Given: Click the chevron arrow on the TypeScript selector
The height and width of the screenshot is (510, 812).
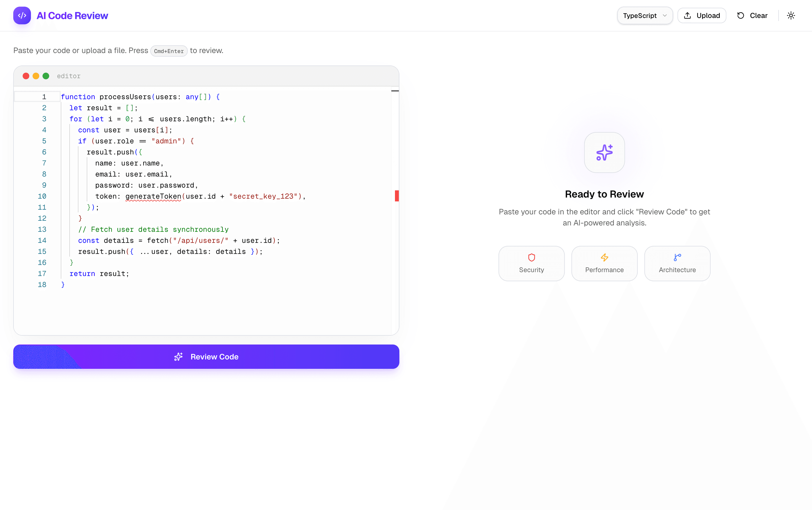Looking at the screenshot, I should 665,15.
